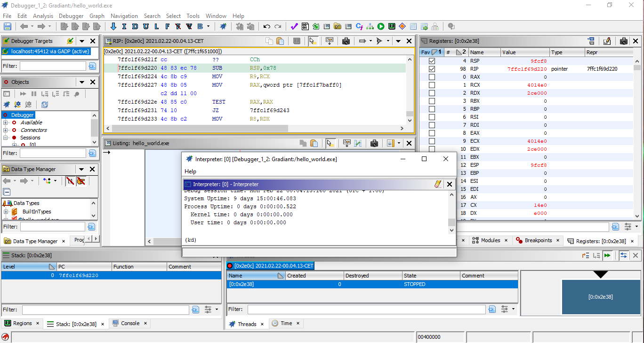
Task: Click the 'U' next undefined toolbar icon
Action: click(146, 26)
